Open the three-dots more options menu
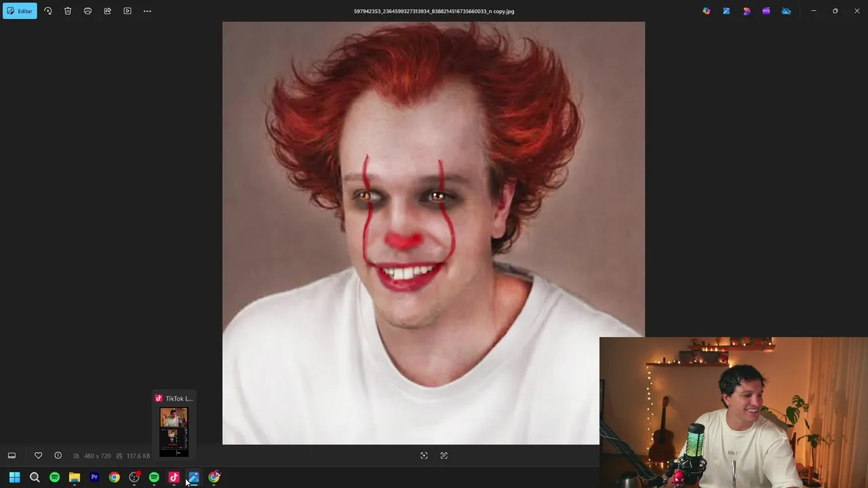 click(147, 11)
